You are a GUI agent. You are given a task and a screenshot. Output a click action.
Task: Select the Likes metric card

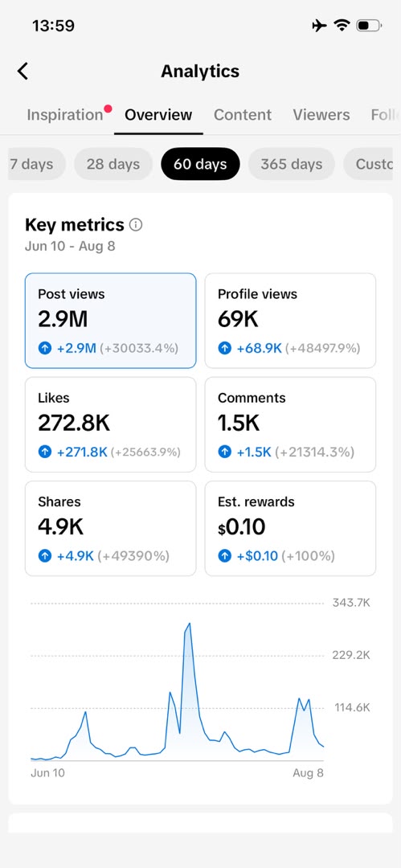110,424
